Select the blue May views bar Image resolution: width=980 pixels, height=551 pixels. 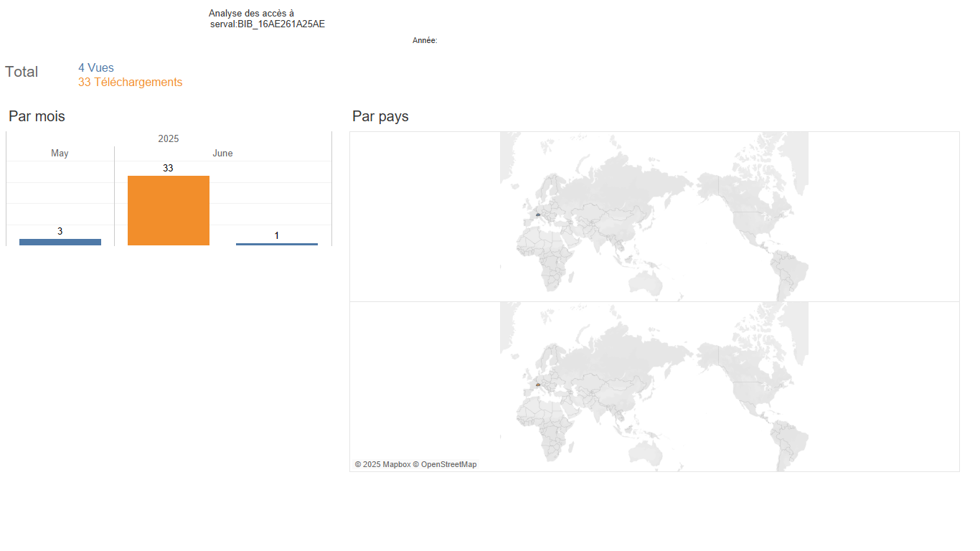(60, 242)
